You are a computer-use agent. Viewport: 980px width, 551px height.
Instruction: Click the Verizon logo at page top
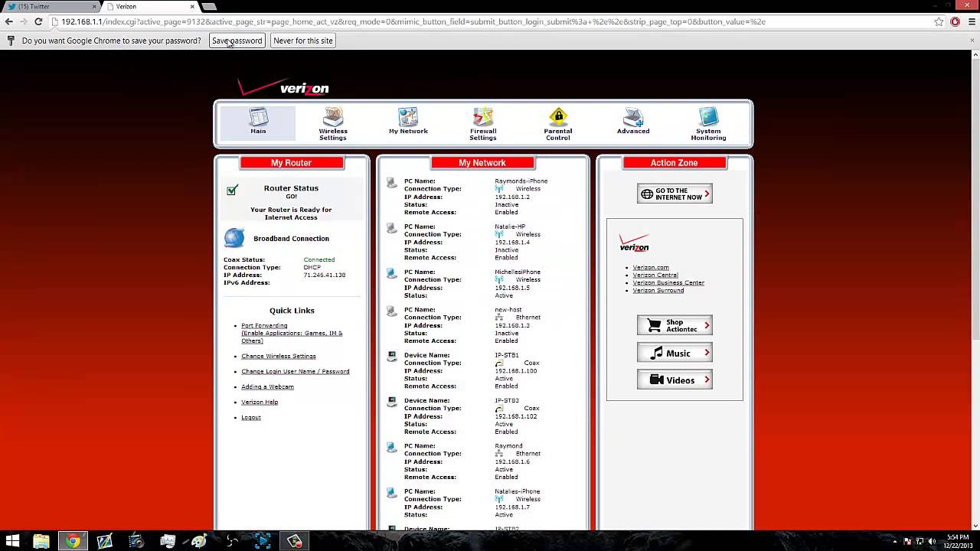(x=283, y=87)
